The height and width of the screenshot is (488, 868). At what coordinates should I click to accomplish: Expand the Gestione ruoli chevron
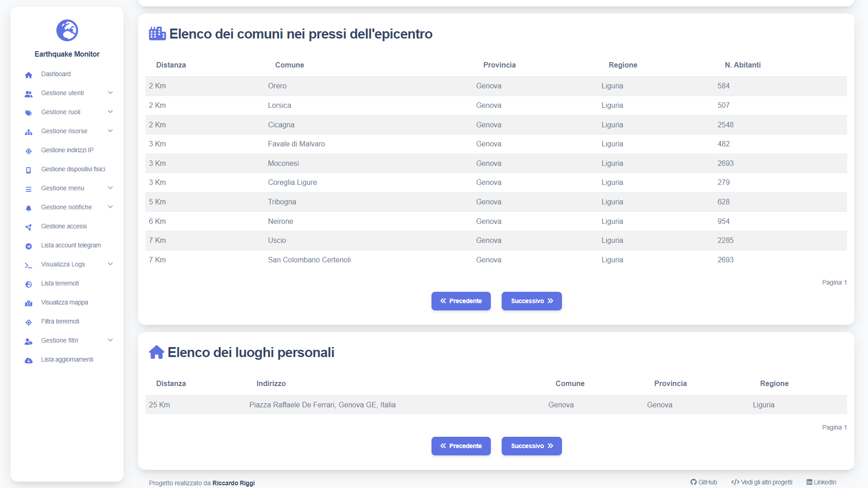(x=110, y=111)
